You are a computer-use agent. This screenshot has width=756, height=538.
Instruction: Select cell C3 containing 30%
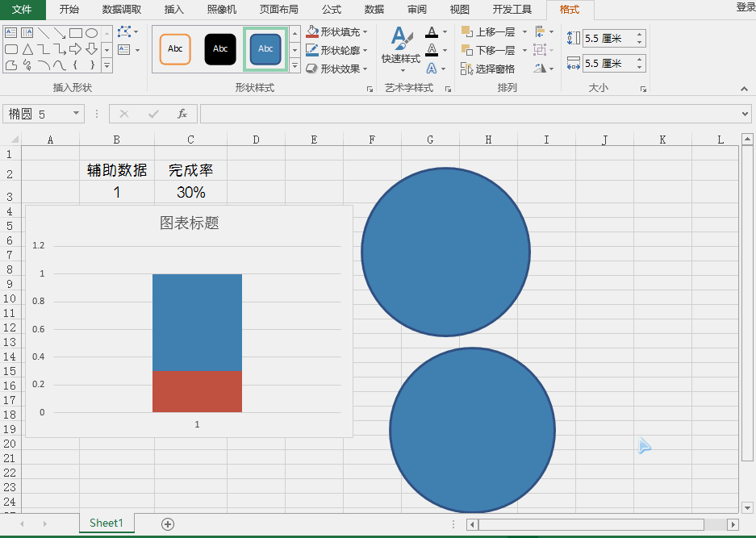190,192
